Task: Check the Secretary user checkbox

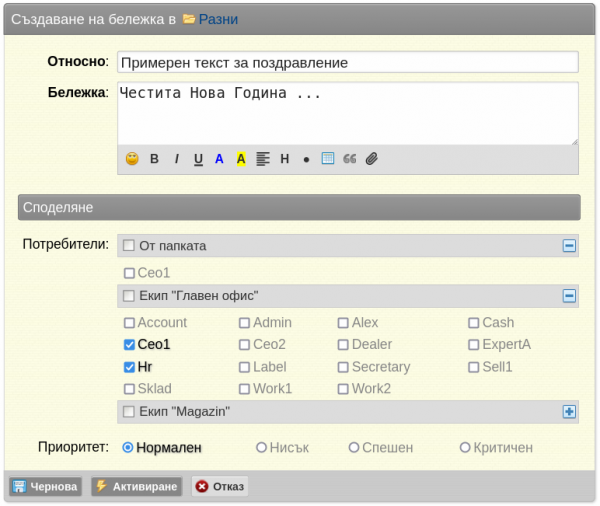Action: point(343,367)
